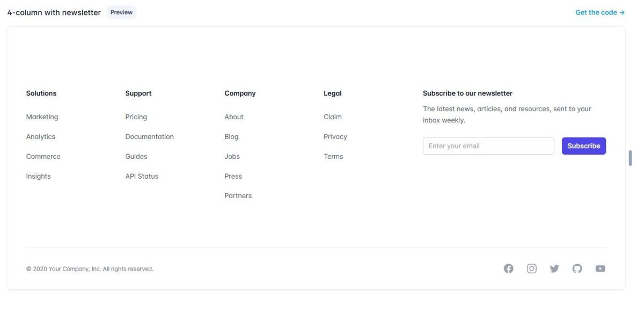Viewport: 644px width, 313px height.
Task: Focus the Enter your email field
Action: coord(488,146)
